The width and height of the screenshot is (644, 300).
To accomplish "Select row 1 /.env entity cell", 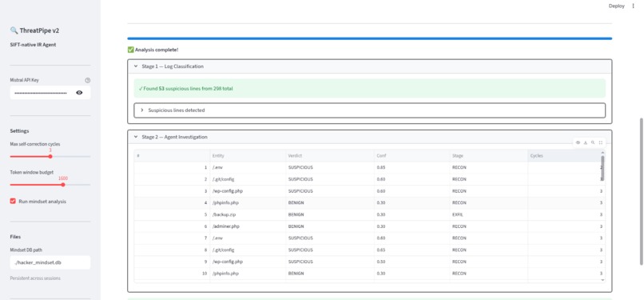I will 248,168.
